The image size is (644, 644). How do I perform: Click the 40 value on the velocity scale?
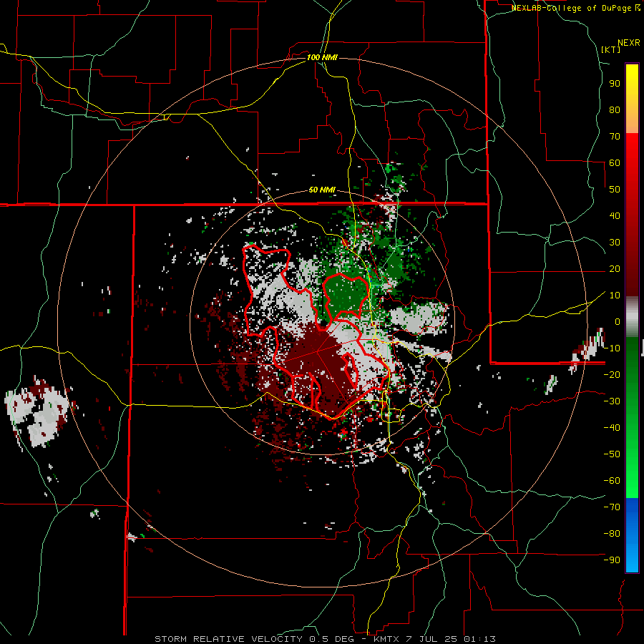(x=615, y=216)
